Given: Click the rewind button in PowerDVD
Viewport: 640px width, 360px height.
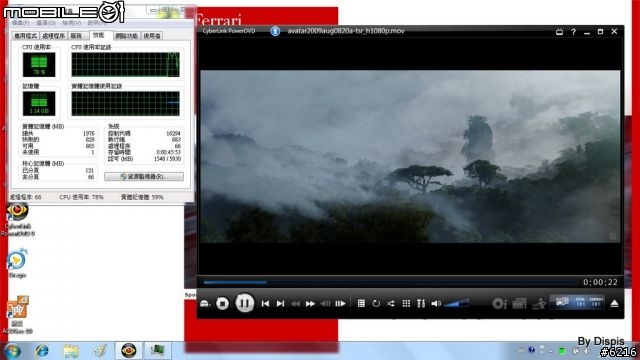Looking at the screenshot, I should click(x=296, y=304).
